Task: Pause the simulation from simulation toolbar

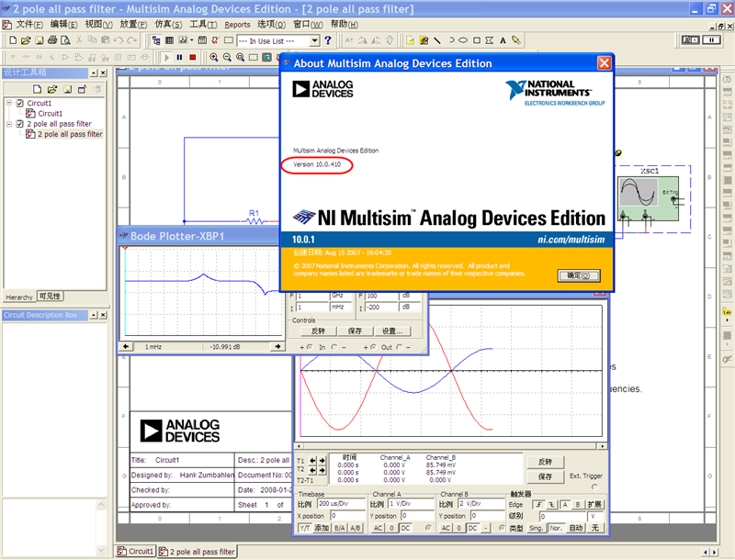Action: pos(179,57)
